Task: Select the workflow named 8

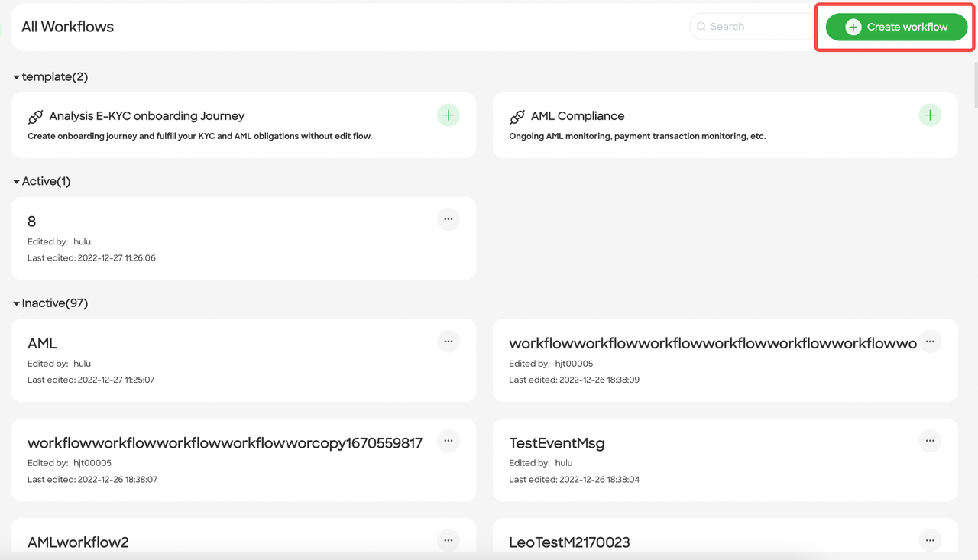Action: pyautogui.click(x=229, y=237)
